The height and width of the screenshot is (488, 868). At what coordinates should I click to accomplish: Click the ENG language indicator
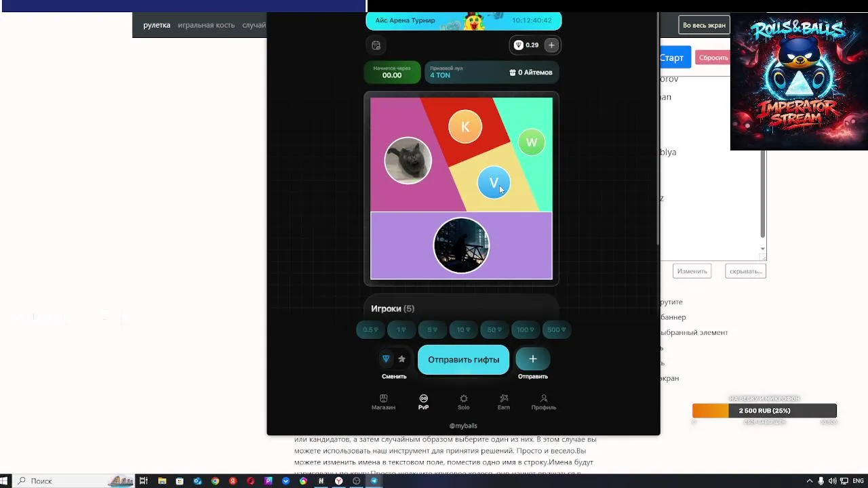pyautogui.click(x=858, y=481)
